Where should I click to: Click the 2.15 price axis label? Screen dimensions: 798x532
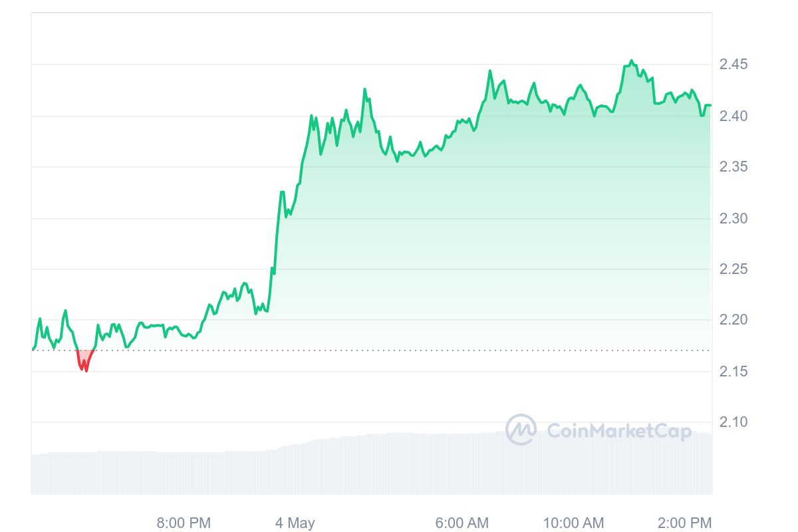coord(733,371)
